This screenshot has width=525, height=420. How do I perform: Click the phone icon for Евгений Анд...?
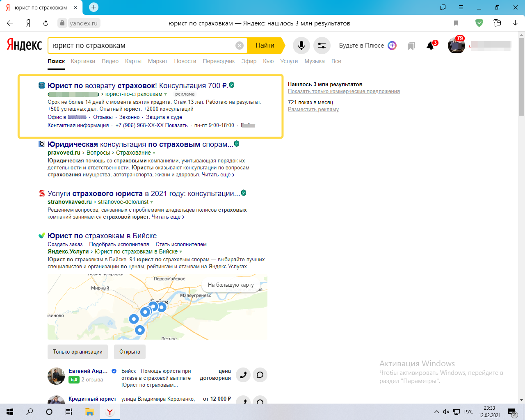(243, 375)
